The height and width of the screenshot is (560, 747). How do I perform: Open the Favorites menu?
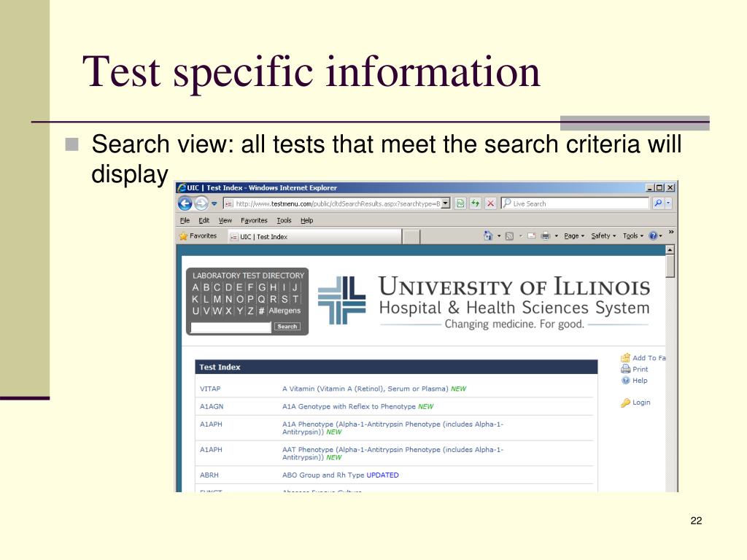pyautogui.click(x=254, y=220)
